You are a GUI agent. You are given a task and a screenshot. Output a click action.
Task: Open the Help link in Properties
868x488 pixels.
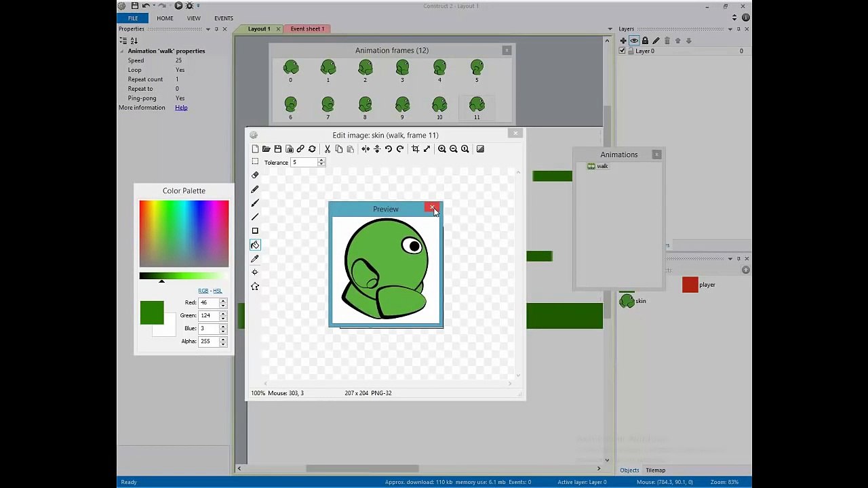[x=181, y=108]
